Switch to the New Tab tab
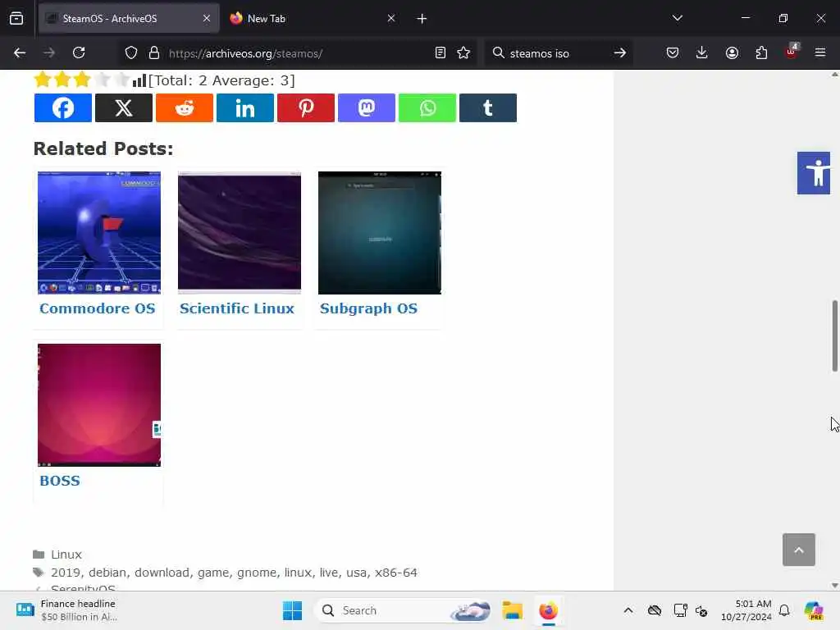 [313, 19]
